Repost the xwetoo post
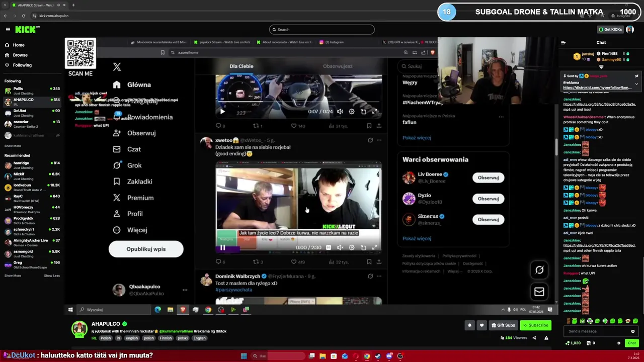This screenshot has height=362, width=644. [258, 262]
